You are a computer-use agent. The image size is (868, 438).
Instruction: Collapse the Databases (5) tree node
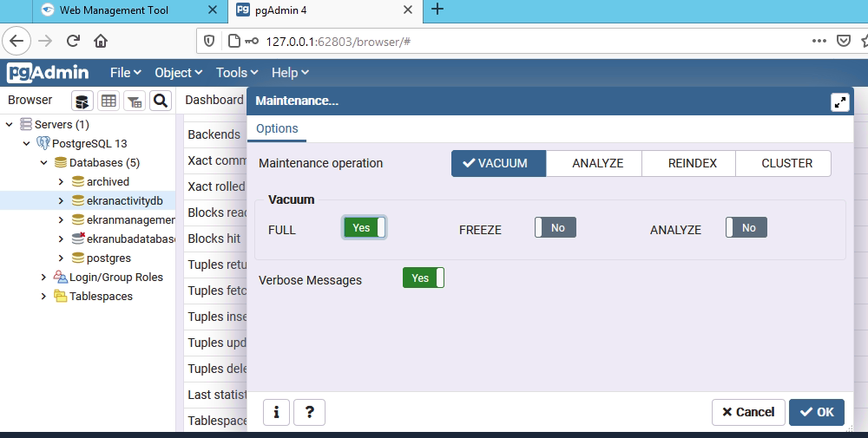tap(44, 163)
